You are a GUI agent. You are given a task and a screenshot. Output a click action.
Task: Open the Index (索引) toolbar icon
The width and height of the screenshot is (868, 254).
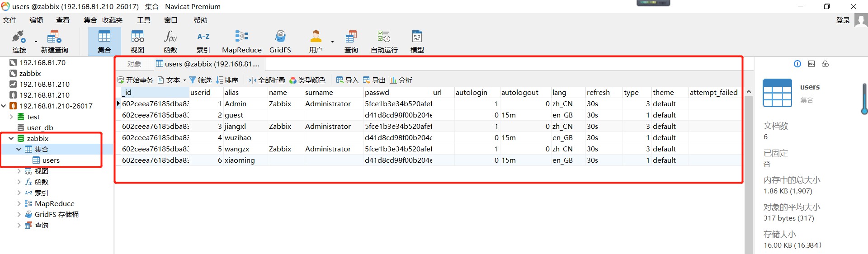pyautogui.click(x=203, y=41)
